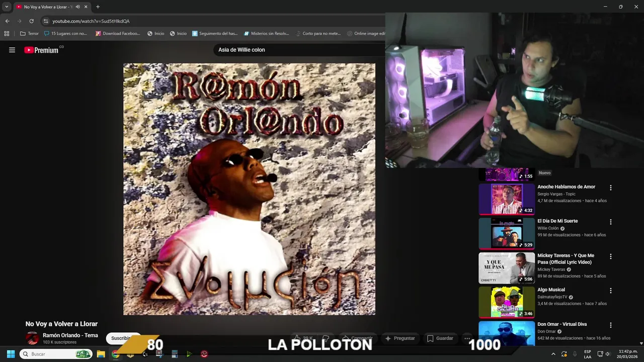Open Chrome apps grid in bookmarks bar
Image resolution: width=644 pixels, height=362 pixels.
(7, 34)
